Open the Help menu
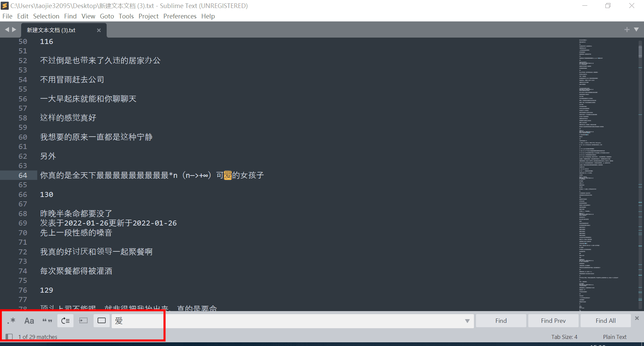This screenshot has width=644, height=346. tap(208, 16)
